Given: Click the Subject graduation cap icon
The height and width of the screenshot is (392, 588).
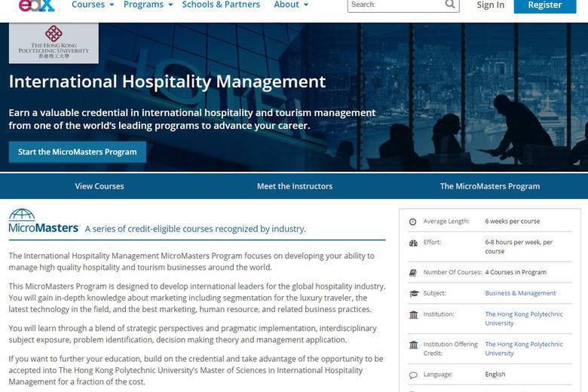Looking at the screenshot, I should [412, 294].
